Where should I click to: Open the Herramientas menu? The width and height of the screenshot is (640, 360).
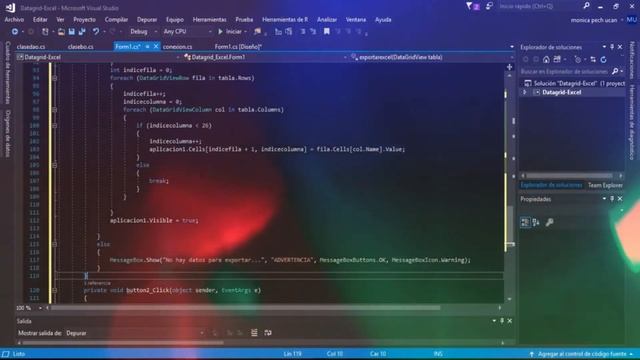(x=209, y=20)
